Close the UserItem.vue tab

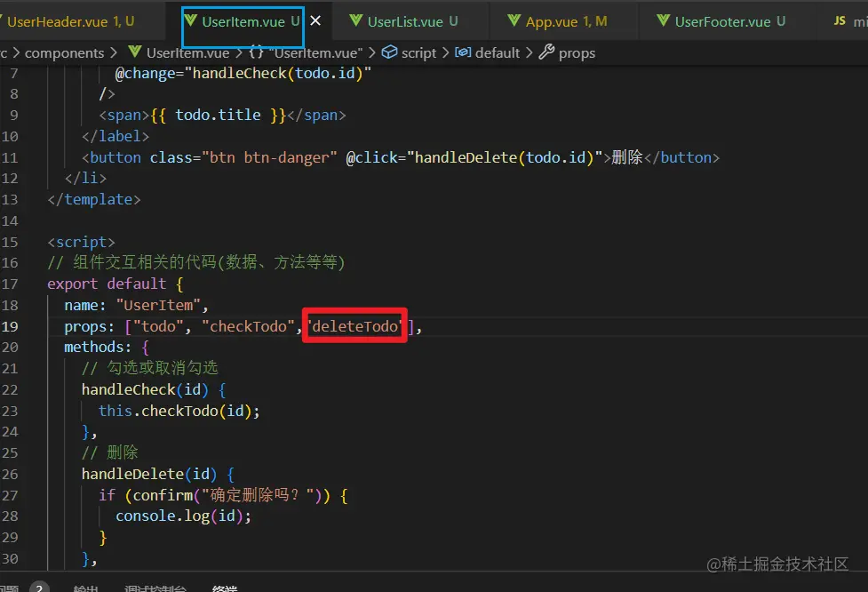point(315,21)
